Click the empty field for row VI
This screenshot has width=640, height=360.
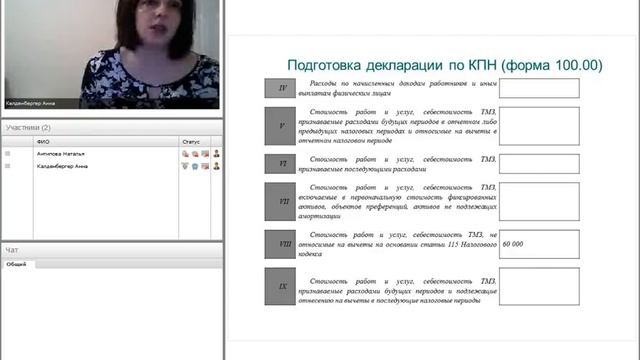pyautogui.click(x=539, y=164)
